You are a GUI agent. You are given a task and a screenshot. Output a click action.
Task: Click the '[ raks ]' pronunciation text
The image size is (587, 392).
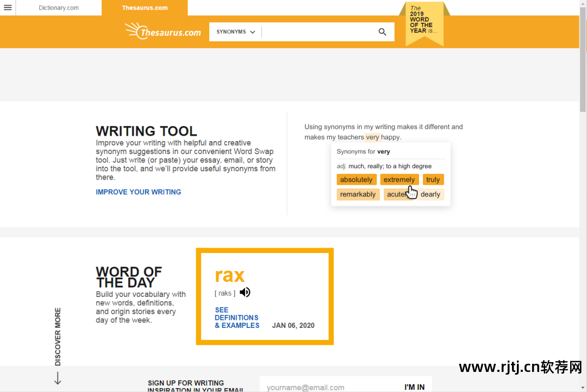[225, 293]
